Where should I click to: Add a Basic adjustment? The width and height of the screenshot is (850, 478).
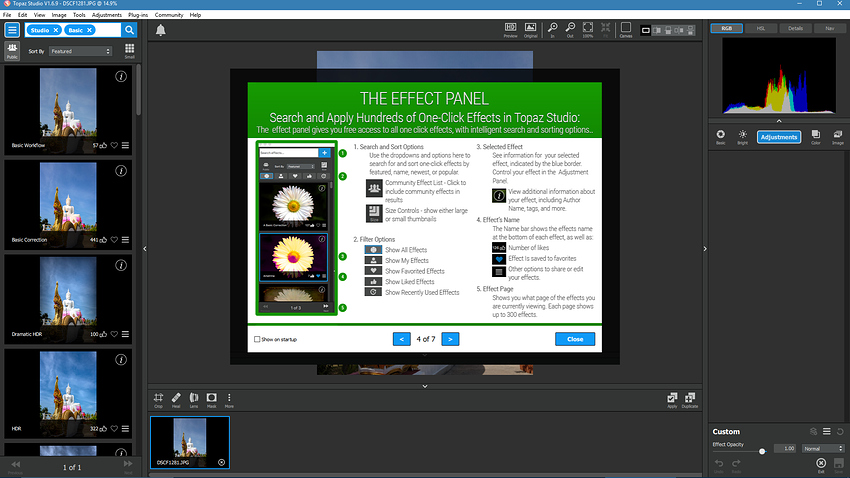point(720,137)
